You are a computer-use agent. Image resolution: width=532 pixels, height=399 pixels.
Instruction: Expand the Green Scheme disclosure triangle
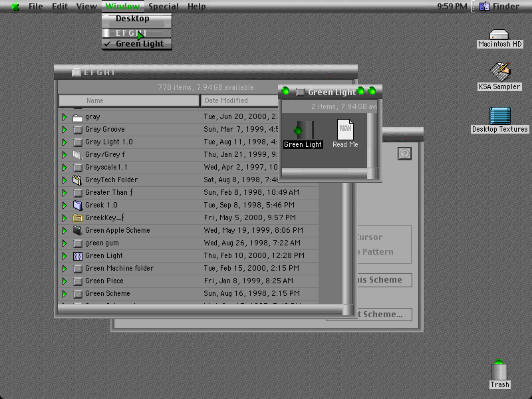click(x=65, y=294)
